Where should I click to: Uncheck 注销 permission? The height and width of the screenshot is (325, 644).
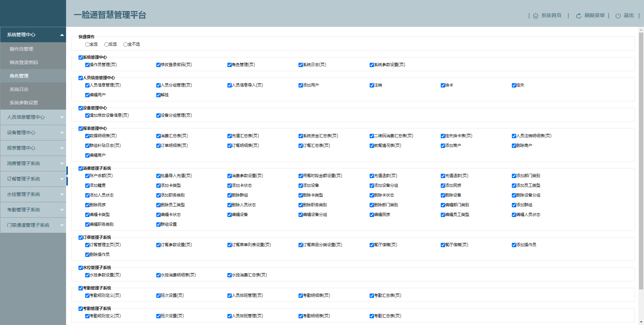click(x=372, y=85)
